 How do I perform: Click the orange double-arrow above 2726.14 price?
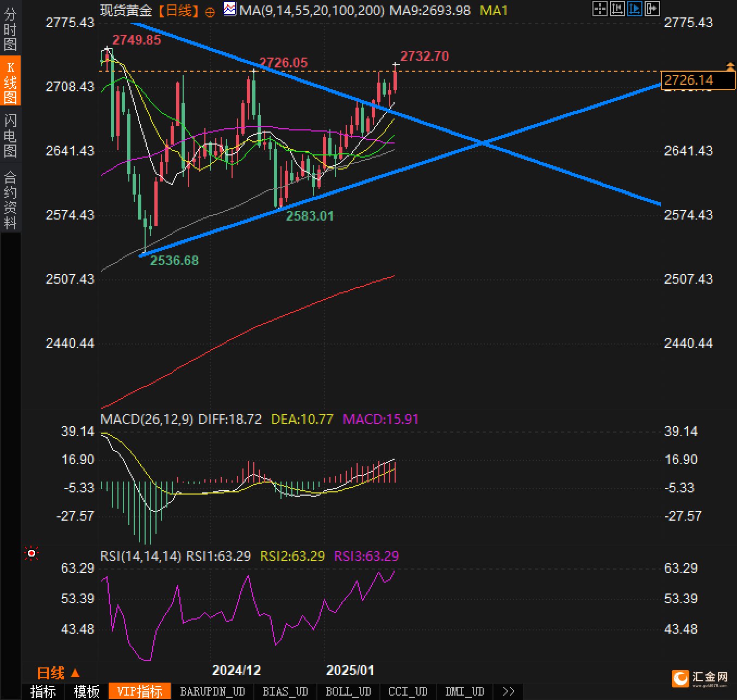(x=730, y=66)
